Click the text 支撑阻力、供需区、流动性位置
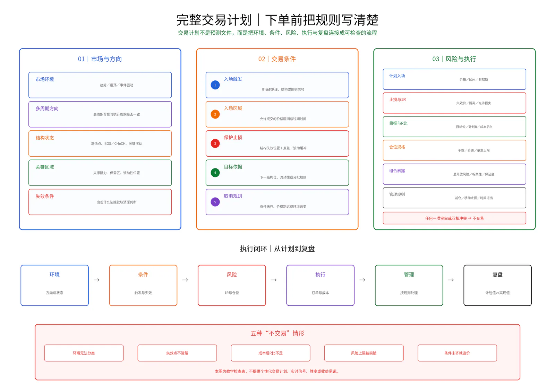 [117, 173]
